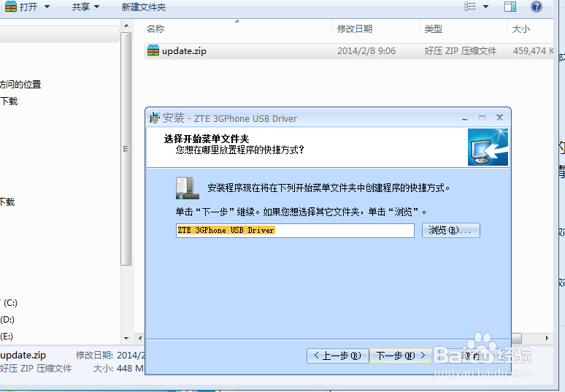
Task: Click update.zip name in details pane
Action: pyautogui.click(x=23, y=356)
